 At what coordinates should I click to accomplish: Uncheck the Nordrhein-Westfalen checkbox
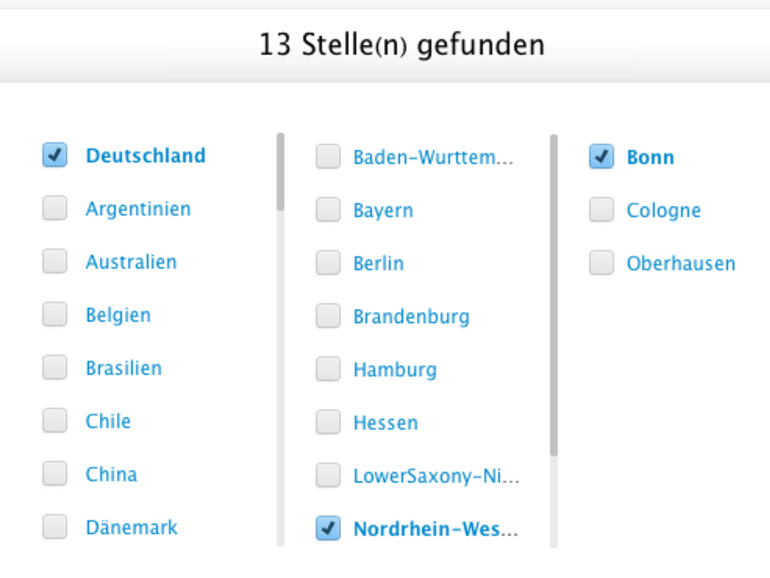click(x=328, y=528)
